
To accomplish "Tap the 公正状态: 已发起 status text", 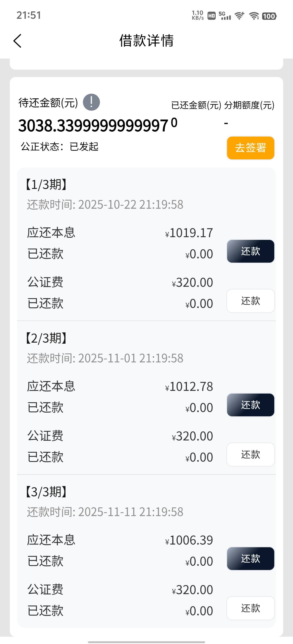I will tap(59, 147).
